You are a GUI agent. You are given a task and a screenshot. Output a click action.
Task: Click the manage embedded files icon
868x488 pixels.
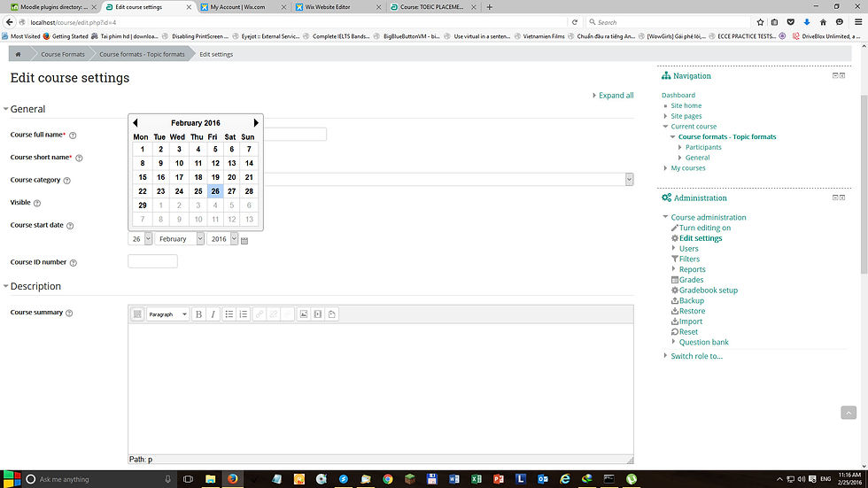point(332,314)
